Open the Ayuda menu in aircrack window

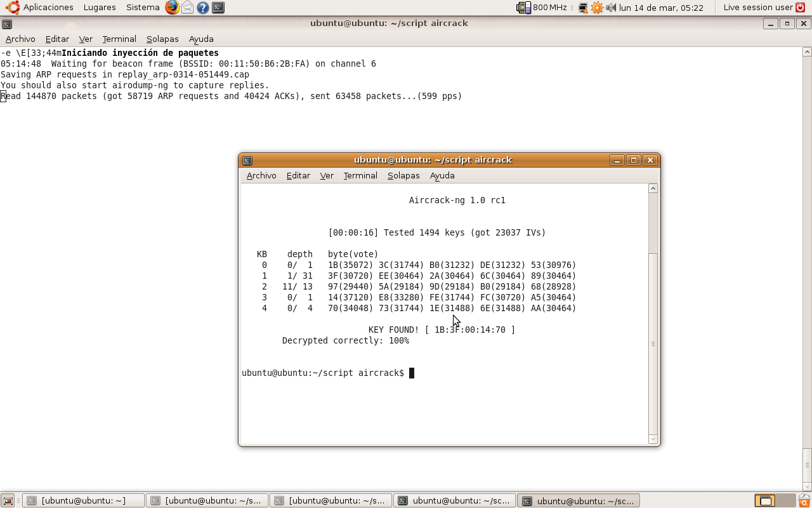(442, 176)
